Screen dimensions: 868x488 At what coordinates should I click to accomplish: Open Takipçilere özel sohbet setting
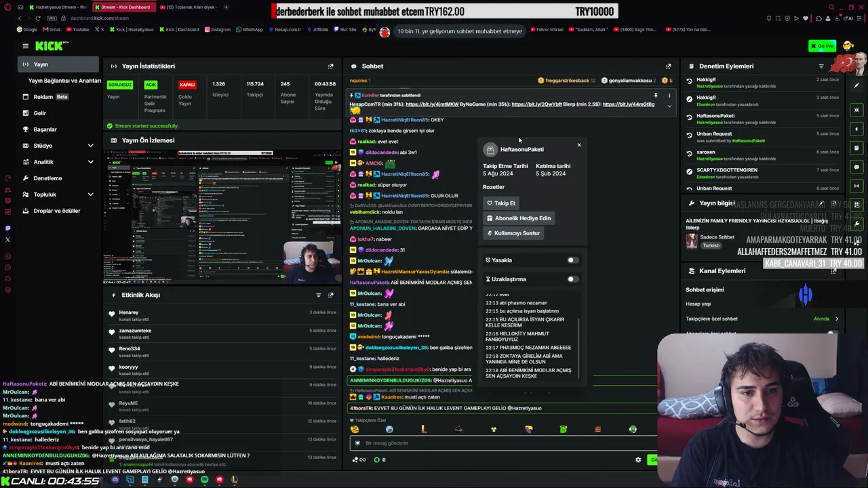(x=762, y=319)
